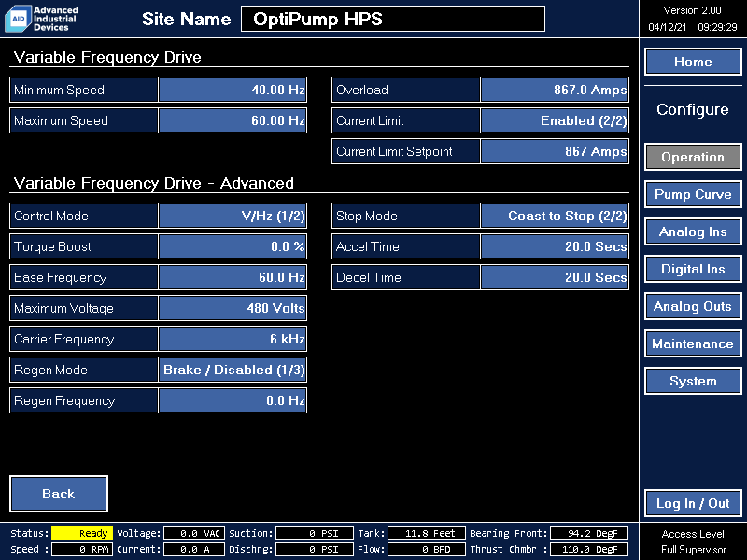Edit Maximum Speed value 60.00 Hz

pos(233,120)
